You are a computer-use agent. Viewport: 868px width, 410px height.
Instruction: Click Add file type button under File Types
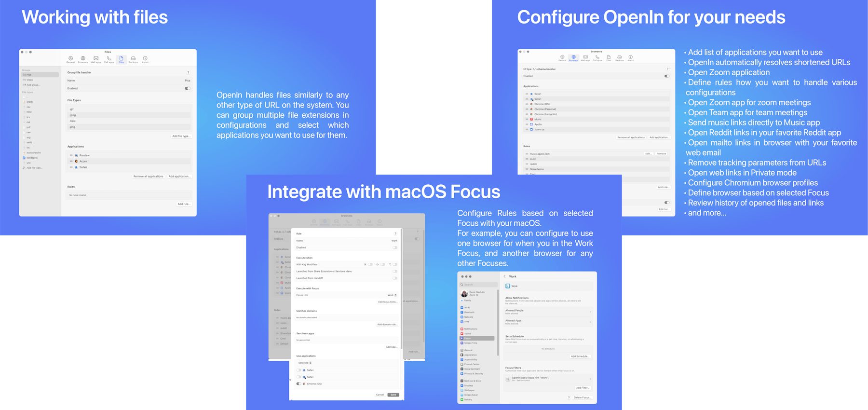pos(181,136)
